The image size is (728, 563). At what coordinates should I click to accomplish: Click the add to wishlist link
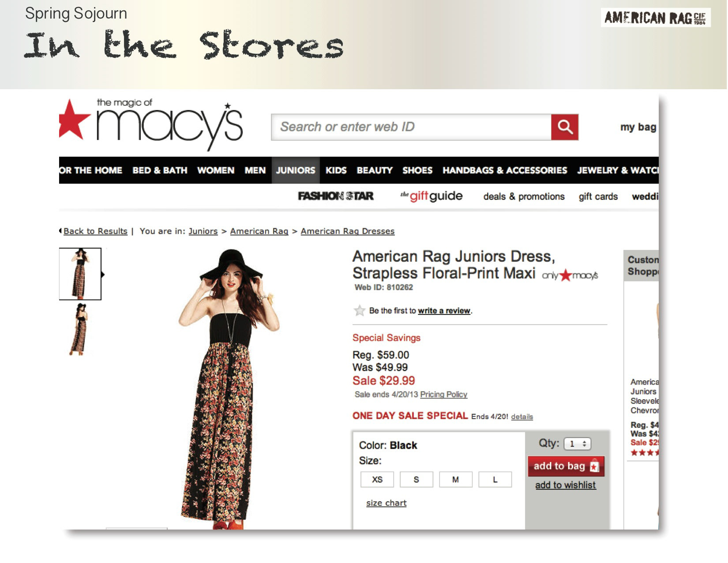[566, 485]
